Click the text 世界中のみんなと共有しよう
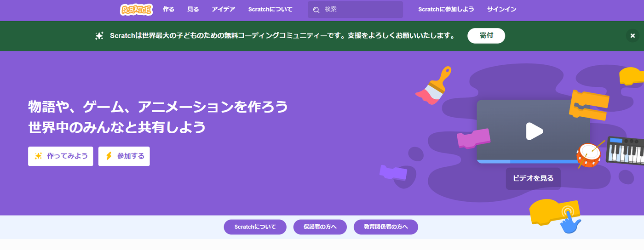The height and width of the screenshot is (250, 644). click(x=117, y=127)
